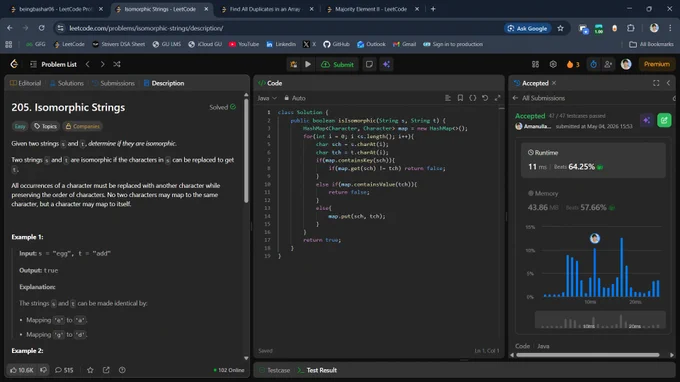Open the Testcase tab
680x382 pixels.
(274, 370)
